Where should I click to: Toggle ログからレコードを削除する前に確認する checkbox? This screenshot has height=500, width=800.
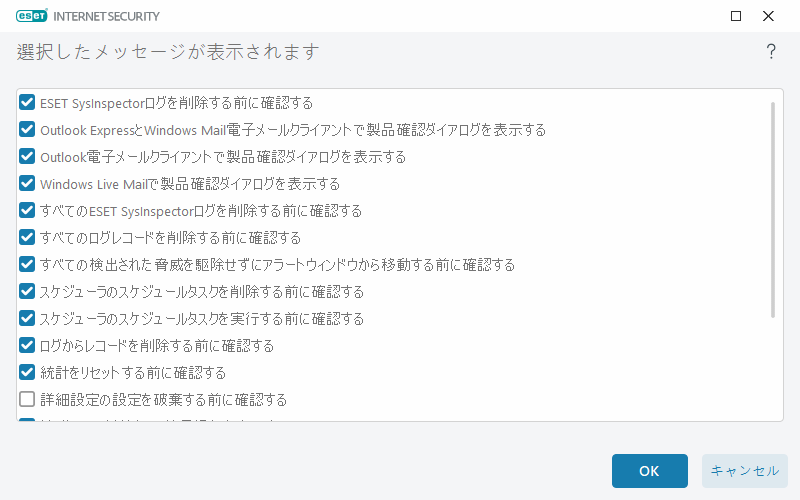(x=27, y=346)
